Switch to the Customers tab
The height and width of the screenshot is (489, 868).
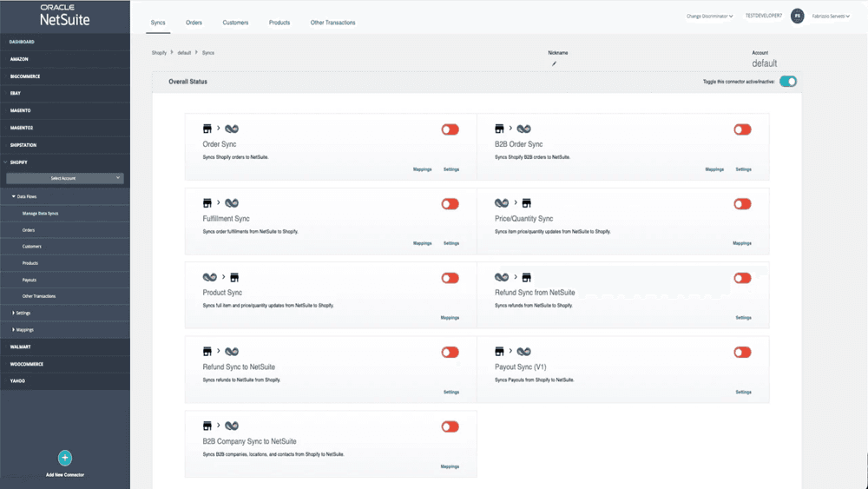tap(235, 23)
